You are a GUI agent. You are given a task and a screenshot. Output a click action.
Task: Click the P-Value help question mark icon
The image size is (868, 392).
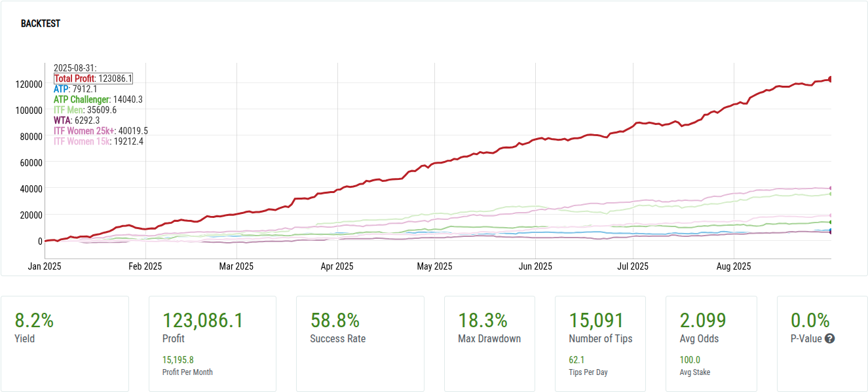829,339
